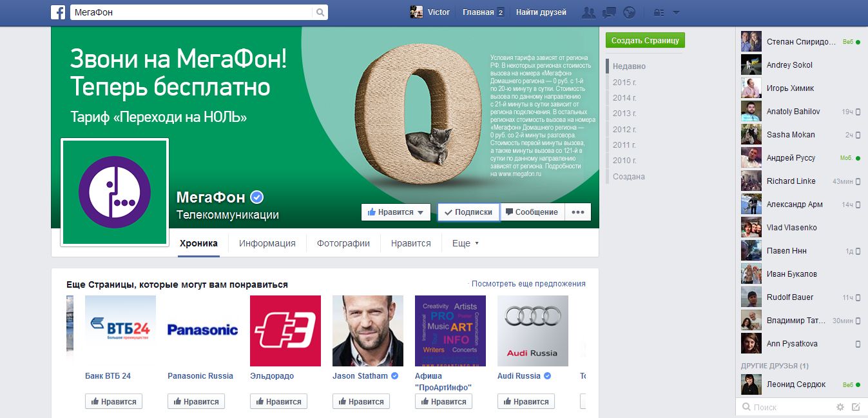Click Audi Russia verified badge
Image resolution: width=868 pixels, height=418 pixels.
pos(547,376)
